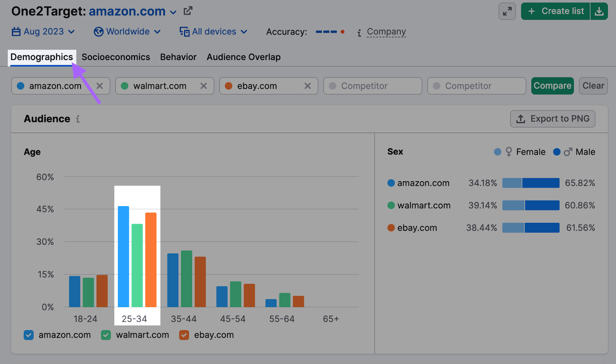The image size is (616, 364).
Task: Click the second empty Competitor field
Action: [477, 86]
